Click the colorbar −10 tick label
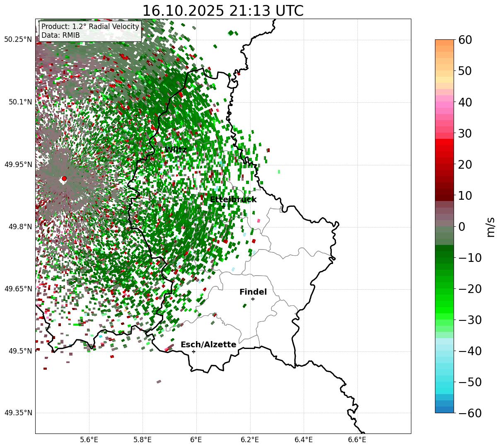The width and height of the screenshot is (500, 448). point(470,258)
